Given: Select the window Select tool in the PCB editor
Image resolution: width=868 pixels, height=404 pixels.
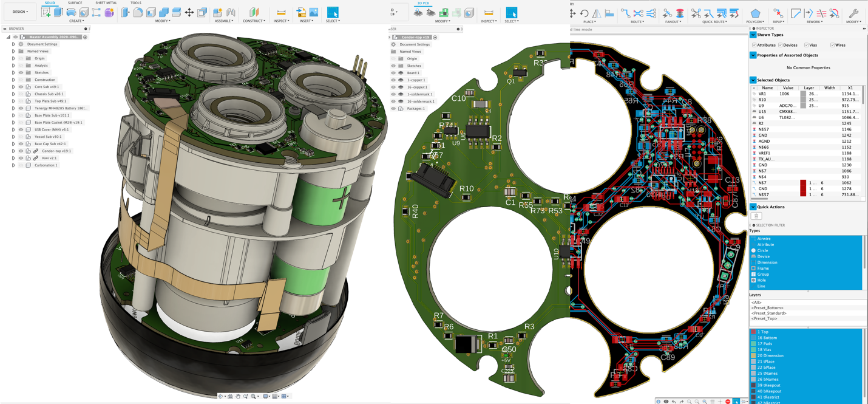Looking at the screenshot, I should pyautogui.click(x=512, y=12).
